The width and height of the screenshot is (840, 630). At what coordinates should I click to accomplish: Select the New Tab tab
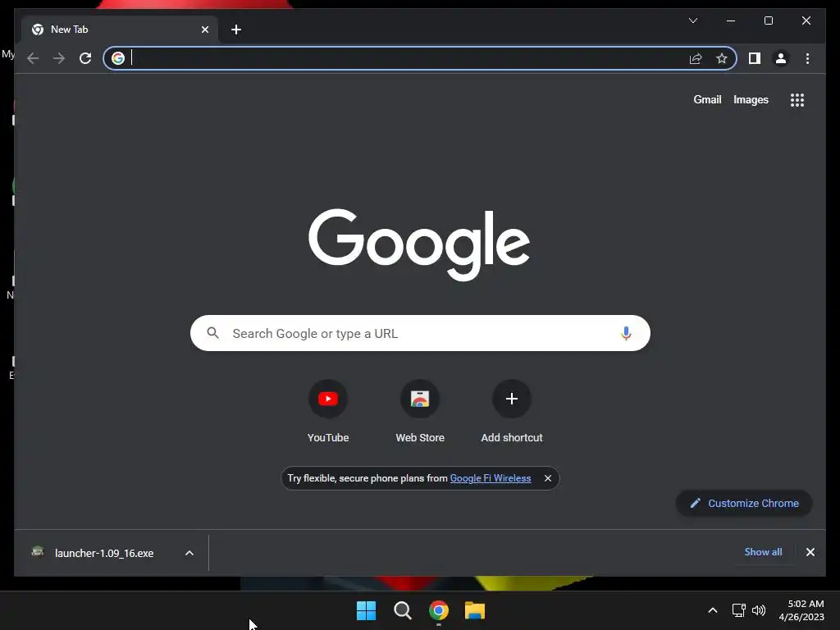click(120, 30)
